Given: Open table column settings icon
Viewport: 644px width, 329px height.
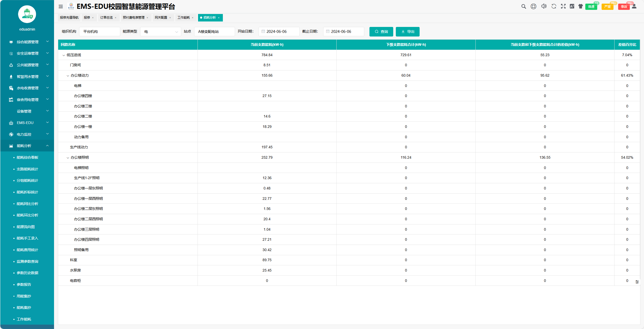Looking at the screenshot, I should (x=637, y=282).
